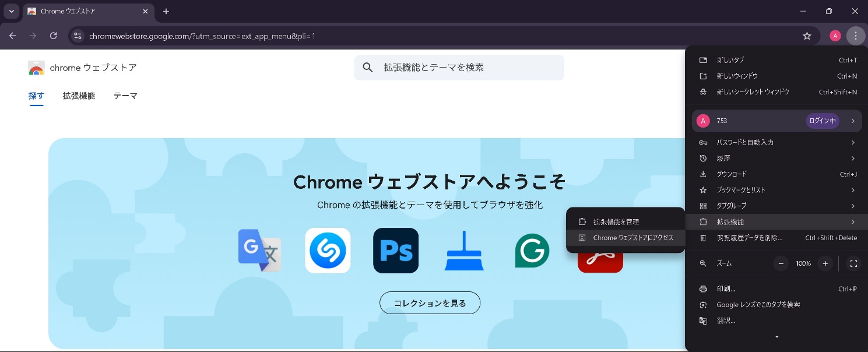The height and width of the screenshot is (352, 868).
Task: Expand the ブックマークとリスト submenu
Action: (776, 190)
